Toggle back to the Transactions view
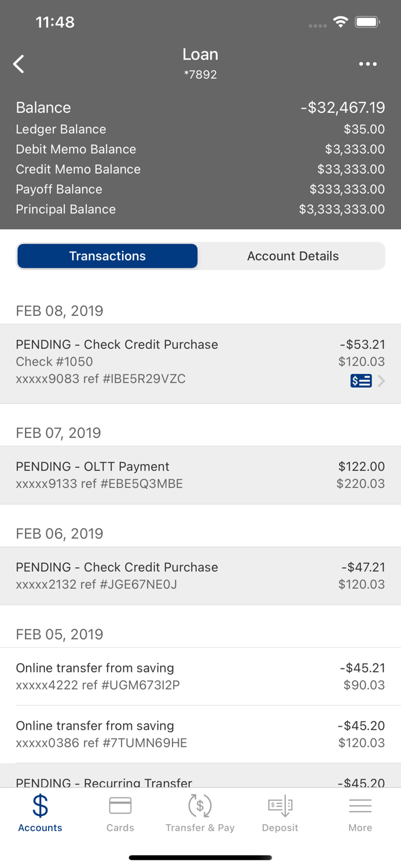 [107, 256]
